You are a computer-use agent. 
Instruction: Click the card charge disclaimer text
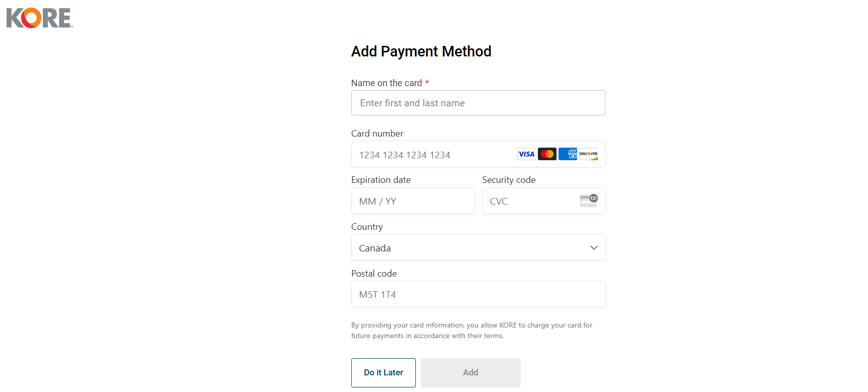(x=471, y=331)
